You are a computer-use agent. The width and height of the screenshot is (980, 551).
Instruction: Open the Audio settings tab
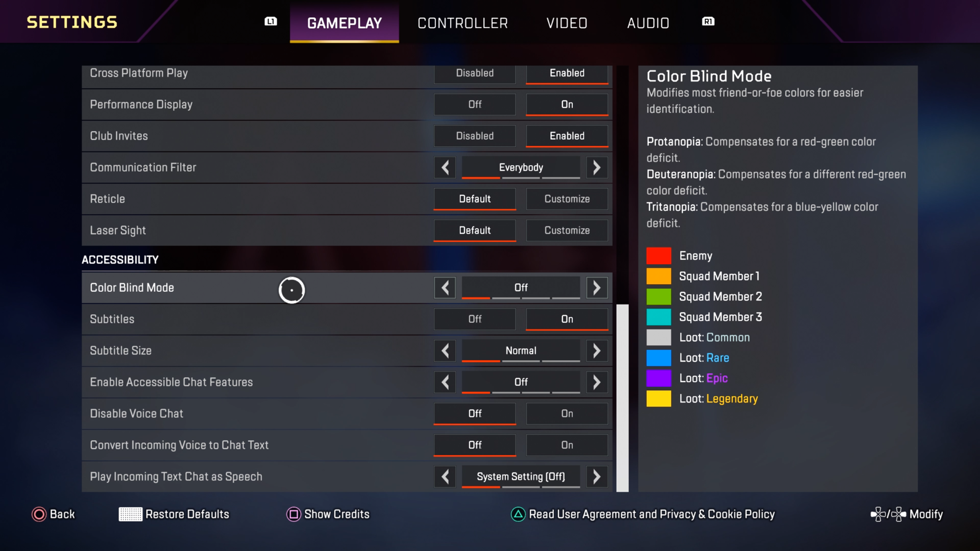pyautogui.click(x=648, y=23)
